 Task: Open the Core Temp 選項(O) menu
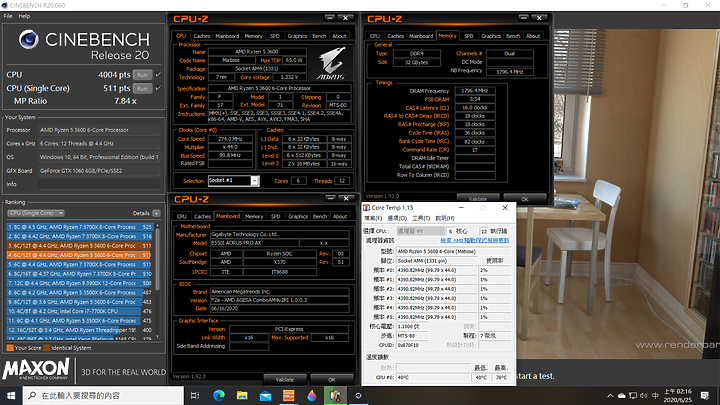[x=397, y=218]
